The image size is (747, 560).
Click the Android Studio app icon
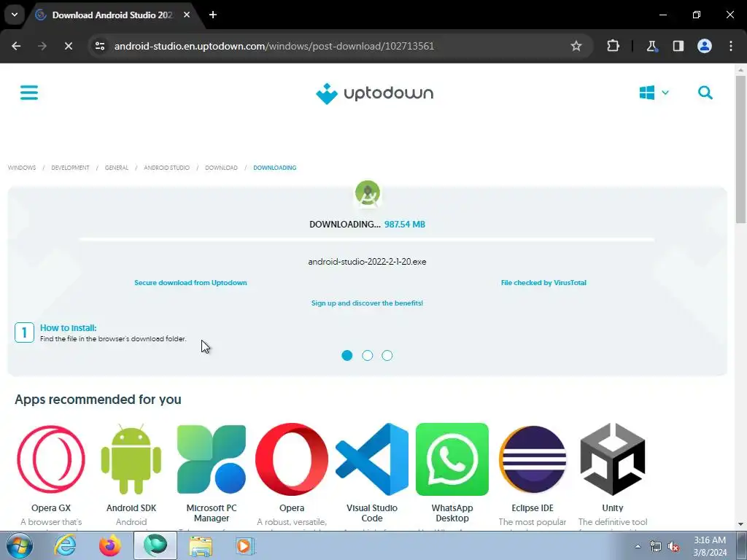pyautogui.click(x=368, y=193)
